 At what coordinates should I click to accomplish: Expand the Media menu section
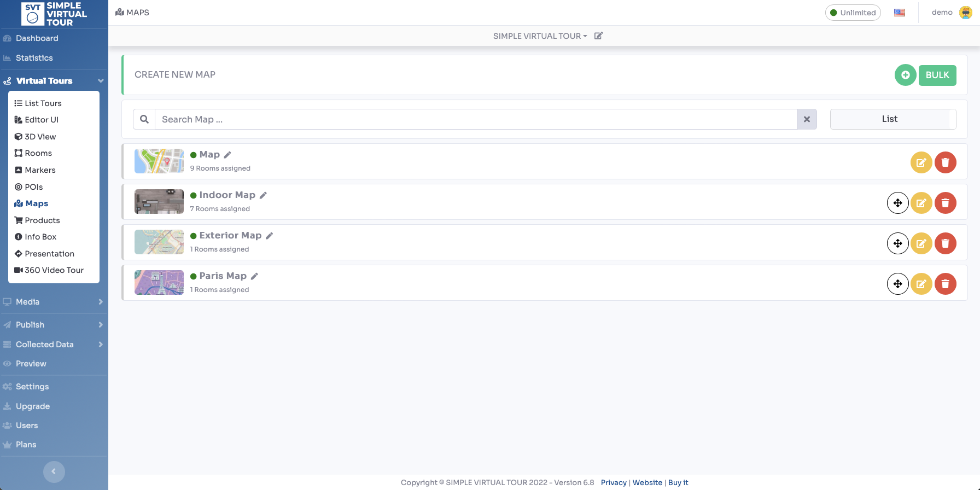54,302
